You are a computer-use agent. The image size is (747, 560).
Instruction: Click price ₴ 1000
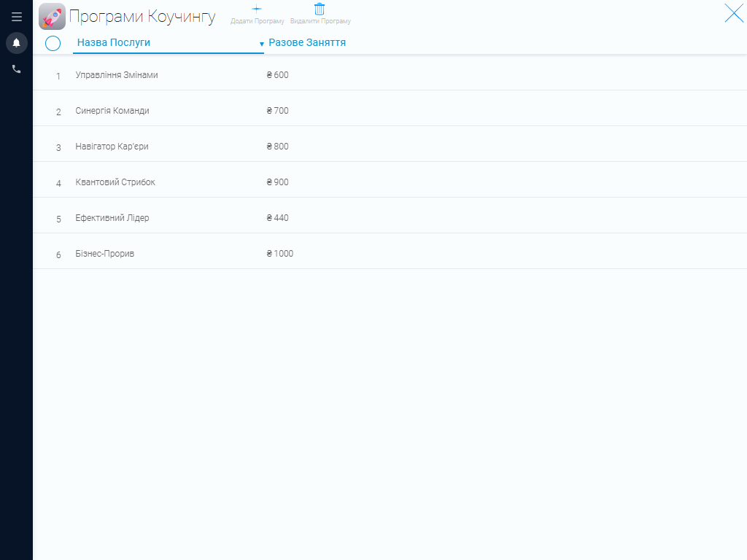click(x=279, y=253)
